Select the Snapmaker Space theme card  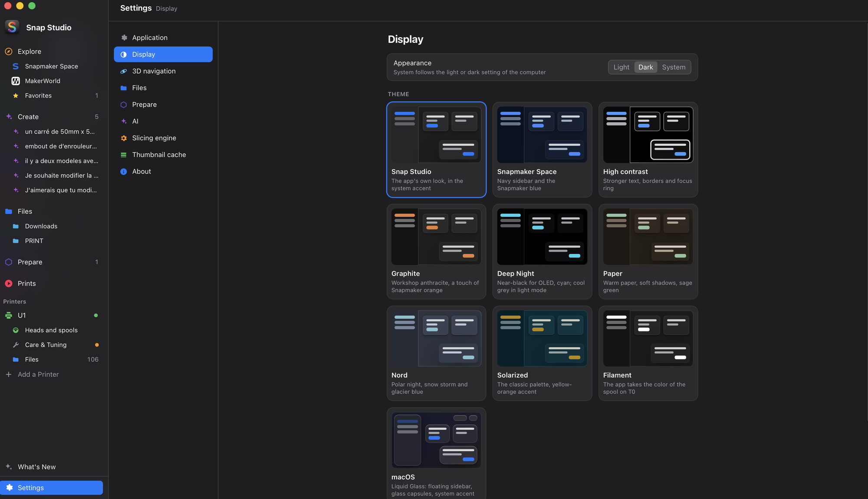[542, 150]
